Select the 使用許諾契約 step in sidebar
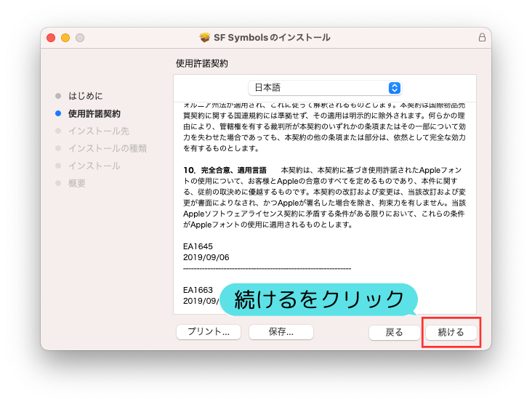 point(94,113)
